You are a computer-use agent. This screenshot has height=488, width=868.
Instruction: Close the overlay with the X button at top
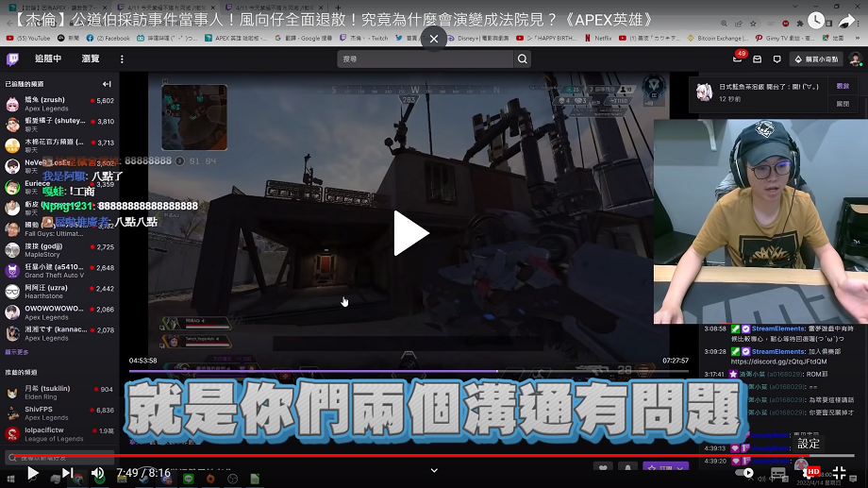434,39
